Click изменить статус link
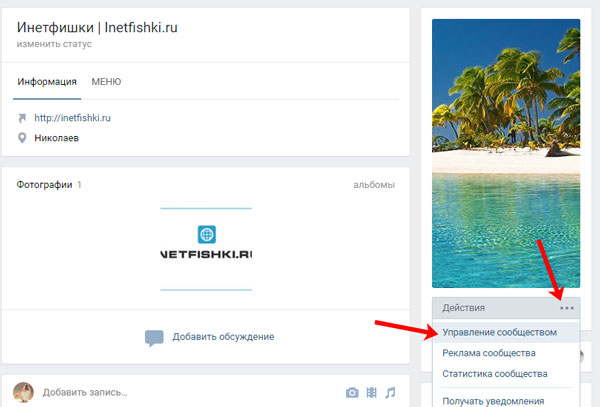Viewport: 600px width, 407px height. (x=54, y=44)
